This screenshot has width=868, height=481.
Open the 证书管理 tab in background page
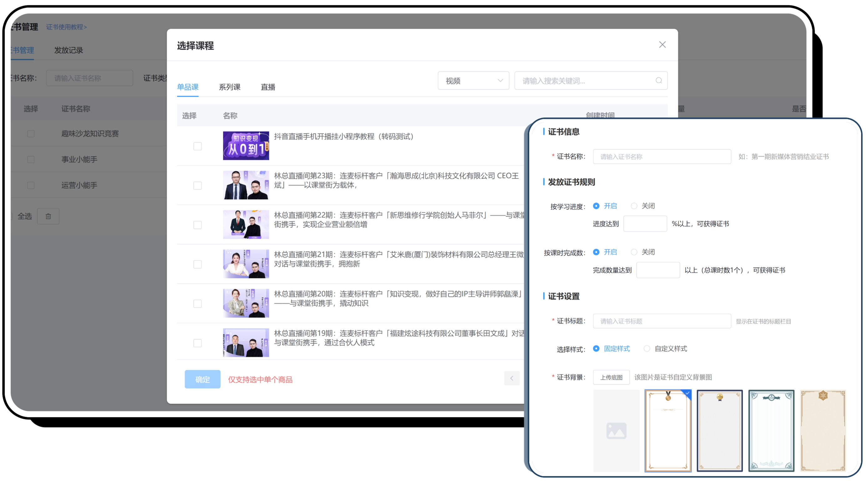point(22,50)
